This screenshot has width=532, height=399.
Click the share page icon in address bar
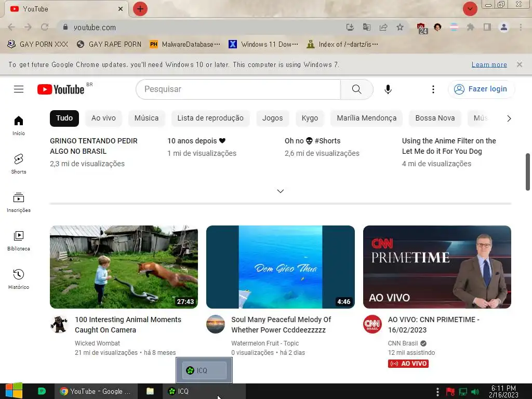coord(383,27)
